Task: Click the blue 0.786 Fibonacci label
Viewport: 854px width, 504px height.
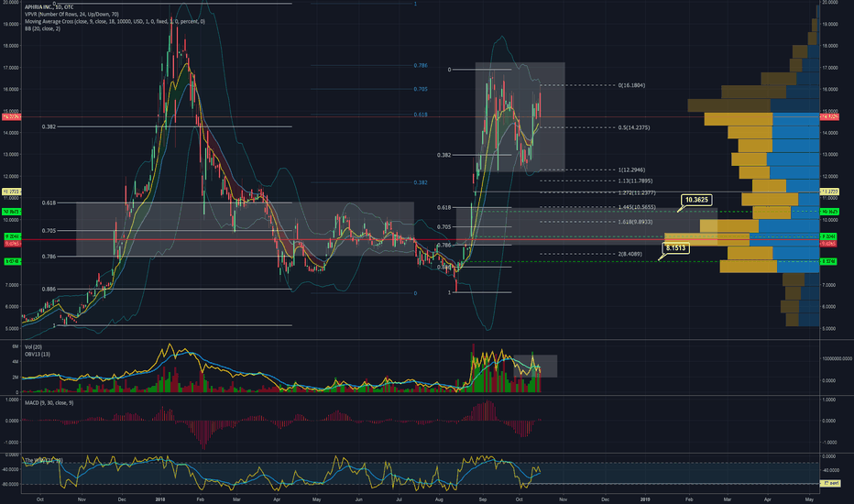Action: [x=421, y=65]
